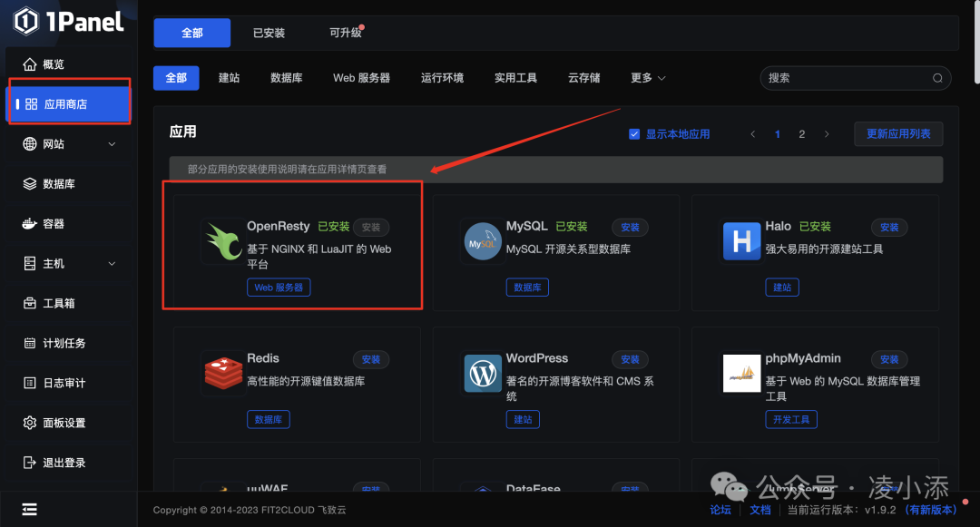The image size is (980, 527).
Task: Toggle the 显示本地应用 checkbox
Action: [x=633, y=134]
